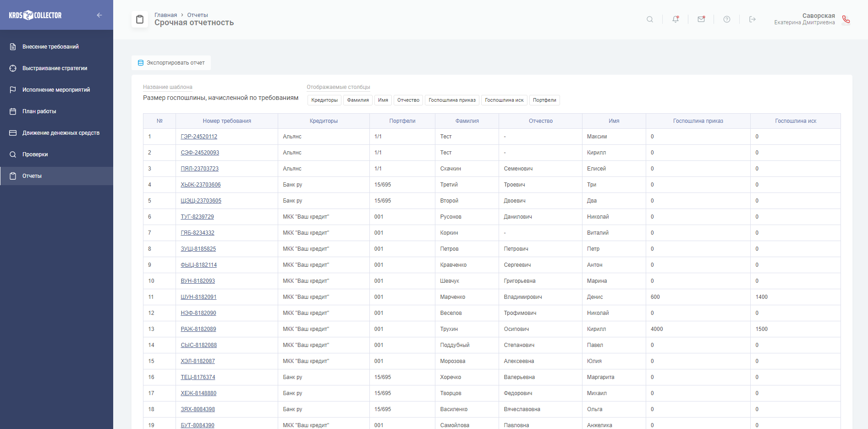Click the Исполнение мероприятий flag icon
The width and height of the screenshot is (868, 429).
tap(13, 90)
